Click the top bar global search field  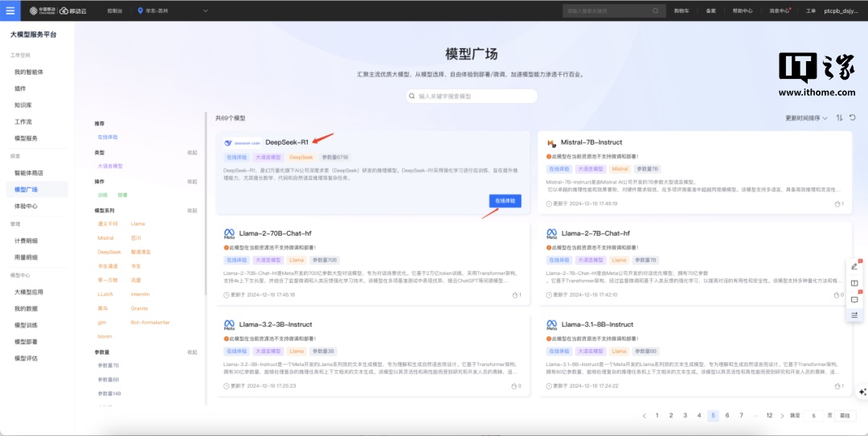pos(613,10)
